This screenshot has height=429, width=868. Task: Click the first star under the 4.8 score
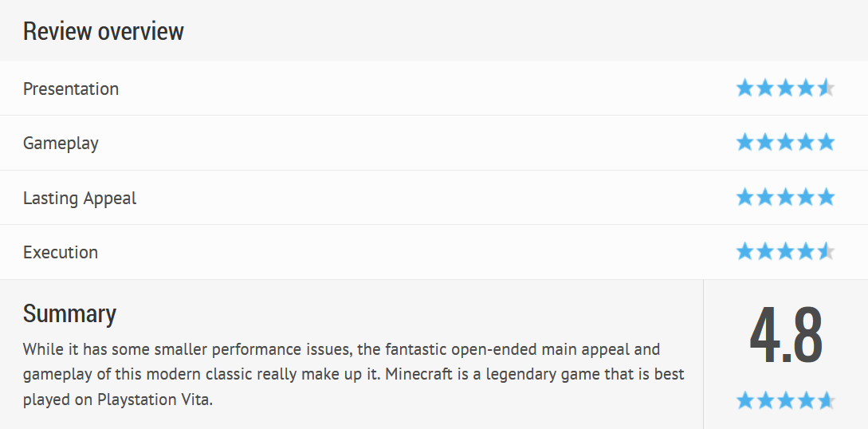(745, 399)
